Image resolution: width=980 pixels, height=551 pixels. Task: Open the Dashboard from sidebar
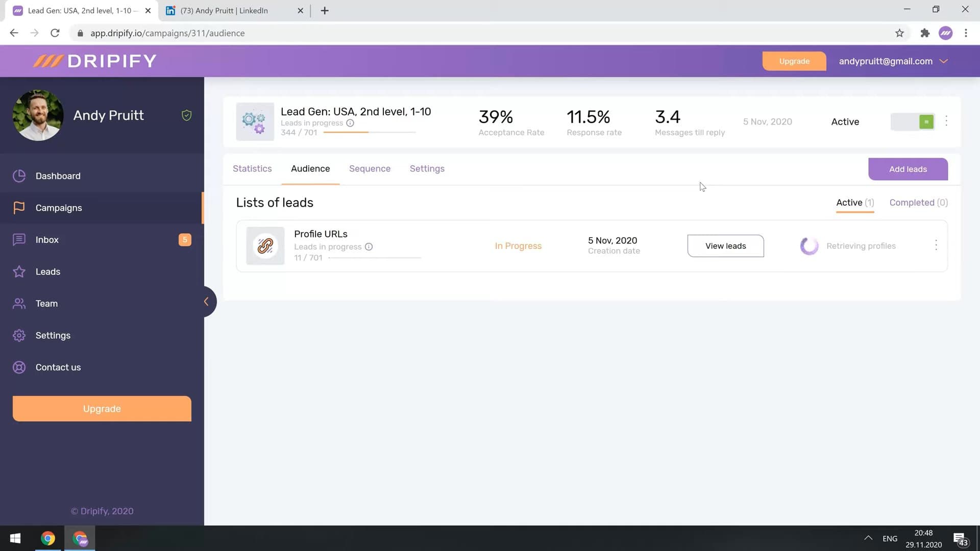click(58, 176)
